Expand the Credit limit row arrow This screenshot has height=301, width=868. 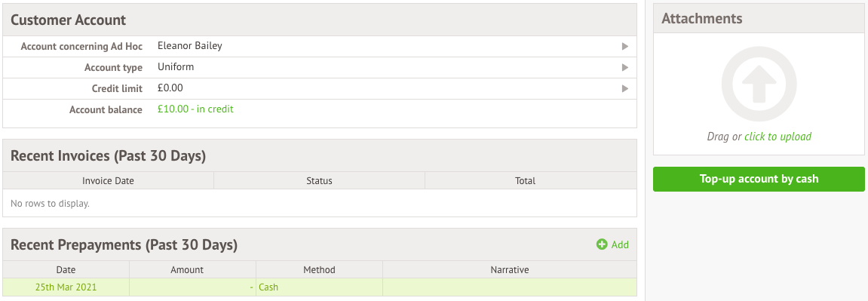625,88
